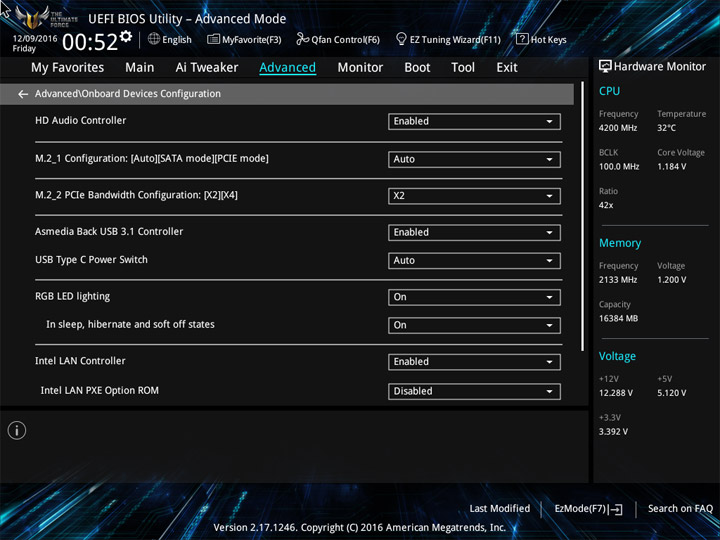Click the Hardware Monitor screen icon
This screenshot has height=540, width=720.
pyautogui.click(x=605, y=67)
